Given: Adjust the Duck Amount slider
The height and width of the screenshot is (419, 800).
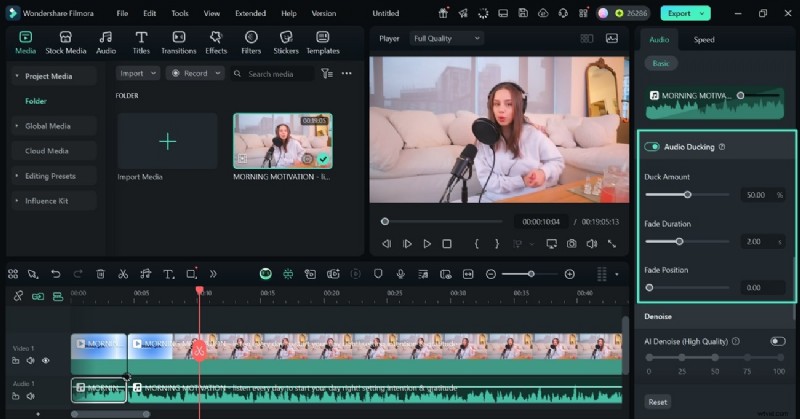Looking at the screenshot, I should click(x=687, y=194).
